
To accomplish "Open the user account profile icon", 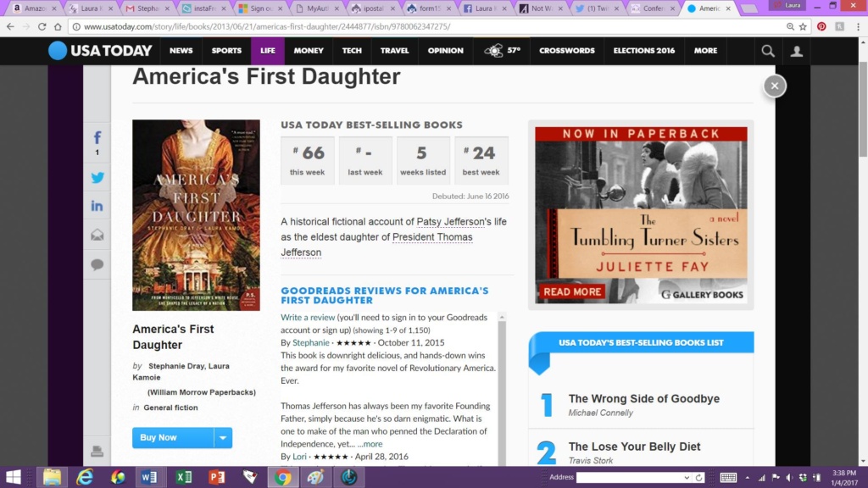I will pyautogui.click(x=797, y=51).
